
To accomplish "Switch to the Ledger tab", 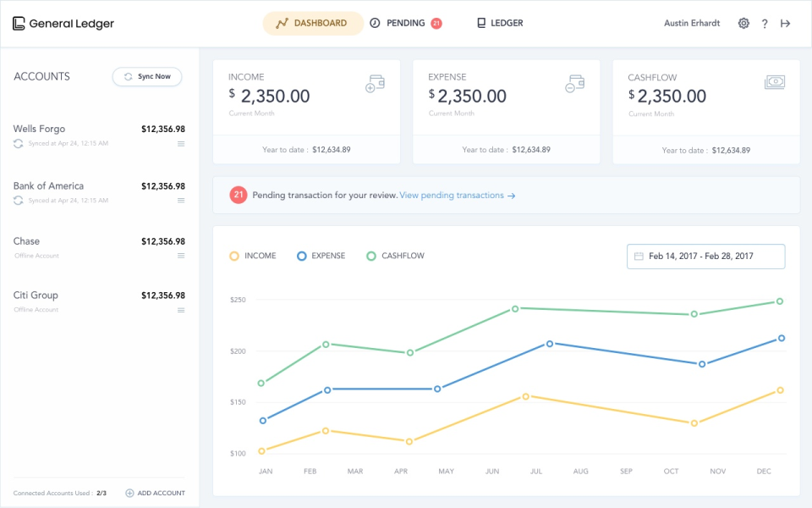I will pos(500,24).
